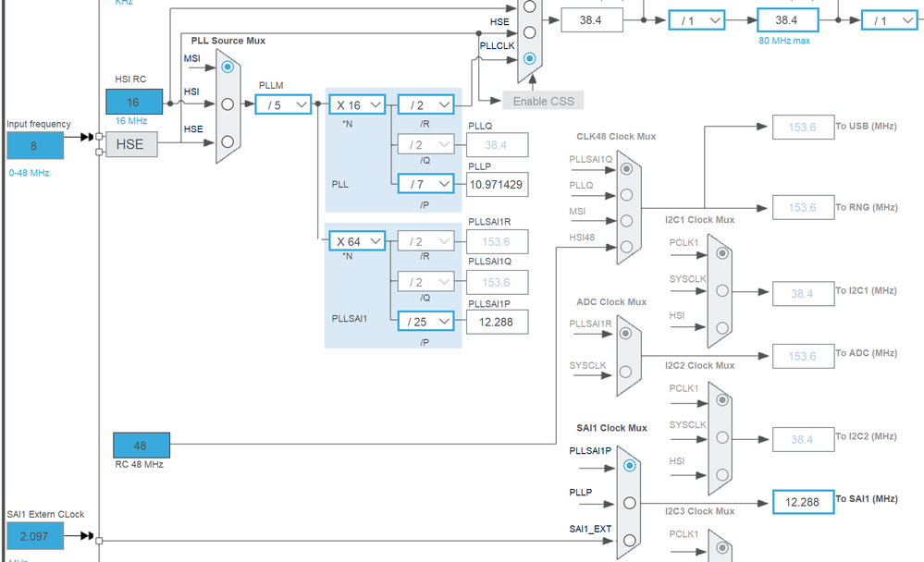Open the PLLM /5 divider dropdown
This screenshot has height=562, width=924.
(x=283, y=104)
